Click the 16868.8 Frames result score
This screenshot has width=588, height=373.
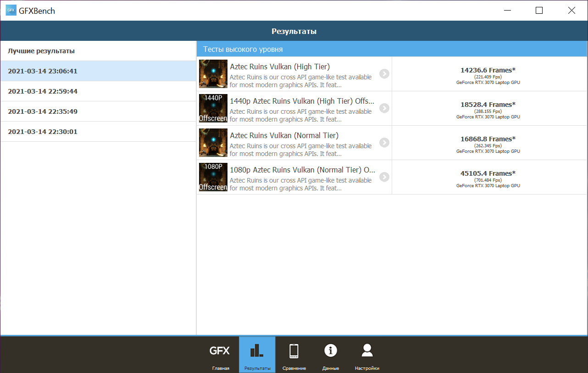pos(488,139)
